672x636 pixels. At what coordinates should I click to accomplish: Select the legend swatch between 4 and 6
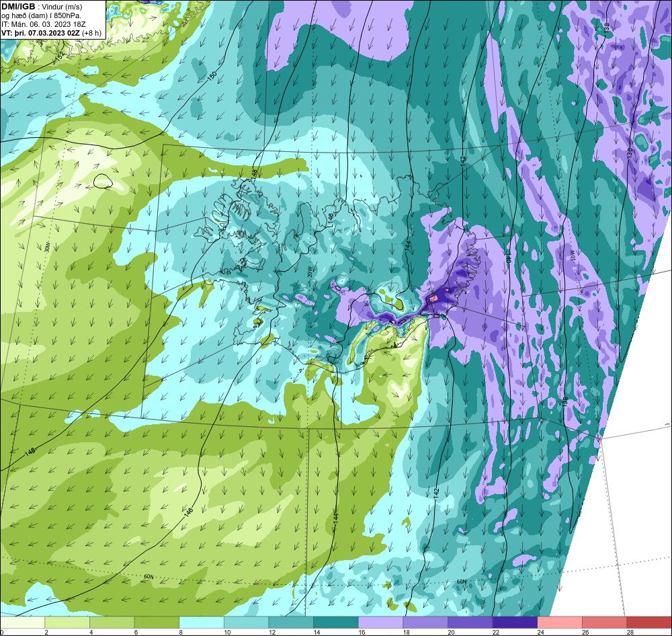pyautogui.click(x=112, y=622)
